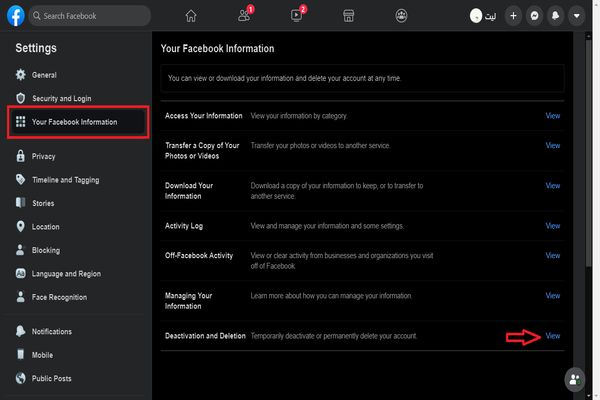Click the Facebook logo icon
The height and width of the screenshot is (400, 600).
tap(15, 16)
